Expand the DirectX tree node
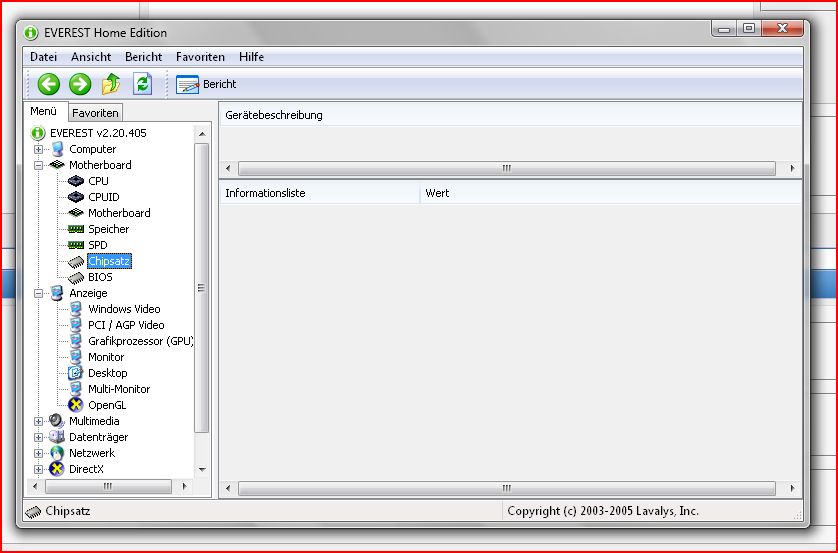 click(x=38, y=469)
